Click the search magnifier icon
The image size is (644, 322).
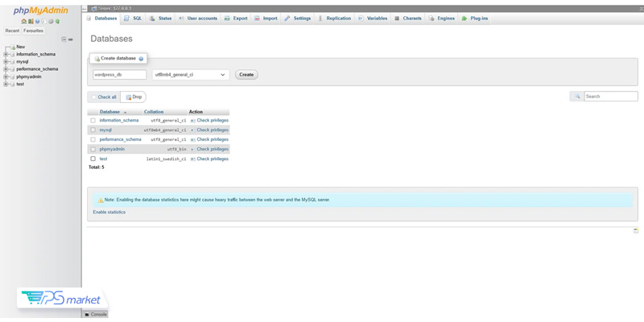[576, 97]
